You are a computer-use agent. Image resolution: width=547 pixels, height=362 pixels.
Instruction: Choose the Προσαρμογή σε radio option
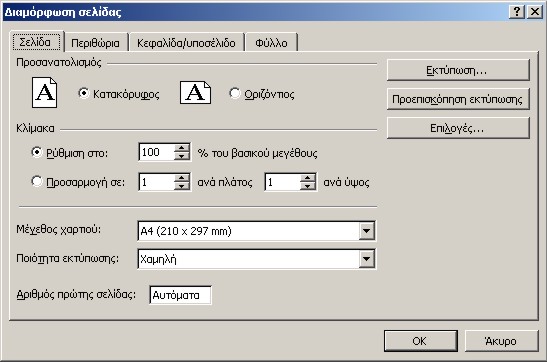point(37,181)
